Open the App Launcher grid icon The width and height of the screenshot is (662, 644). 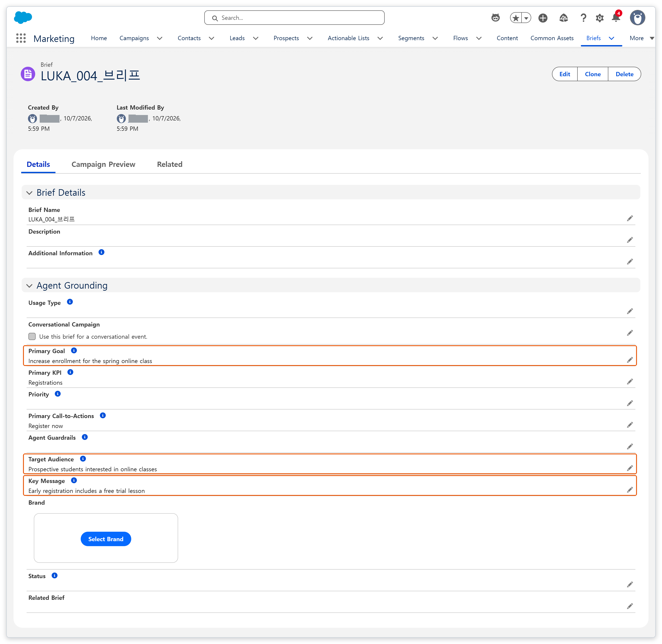(x=21, y=38)
